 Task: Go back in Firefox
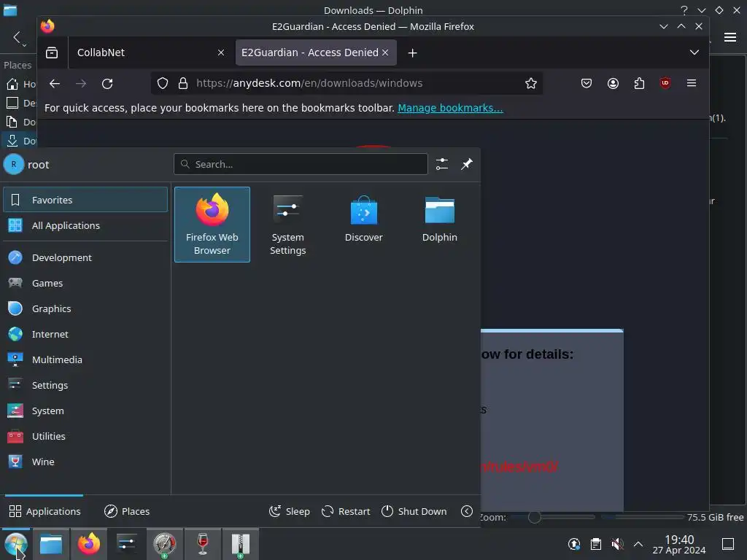pos(55,84)
